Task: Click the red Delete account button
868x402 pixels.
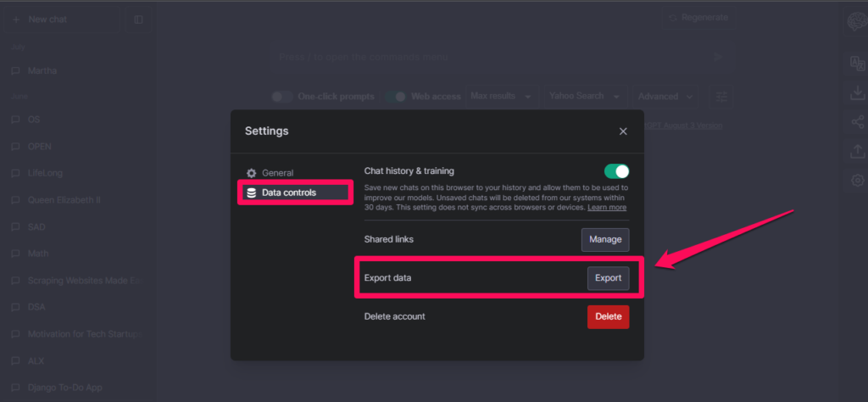Action: click(608, 316)
